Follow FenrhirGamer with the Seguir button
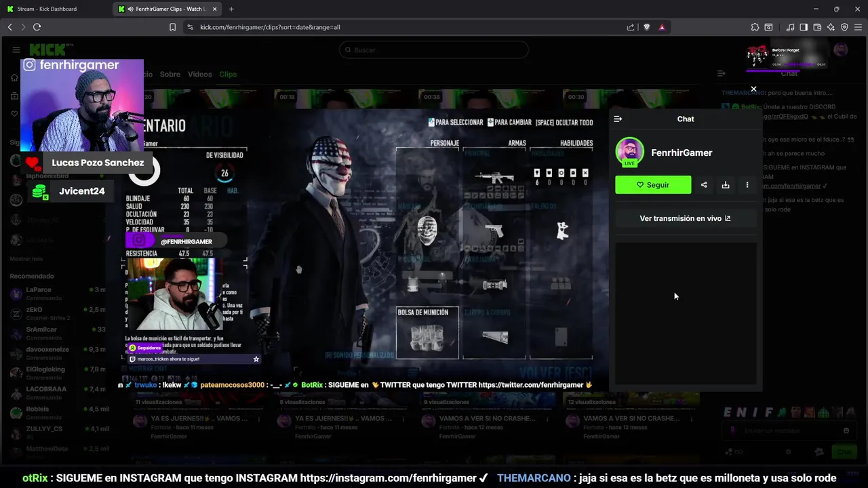The width and height of the screenshot is (868, 488). 653,184
